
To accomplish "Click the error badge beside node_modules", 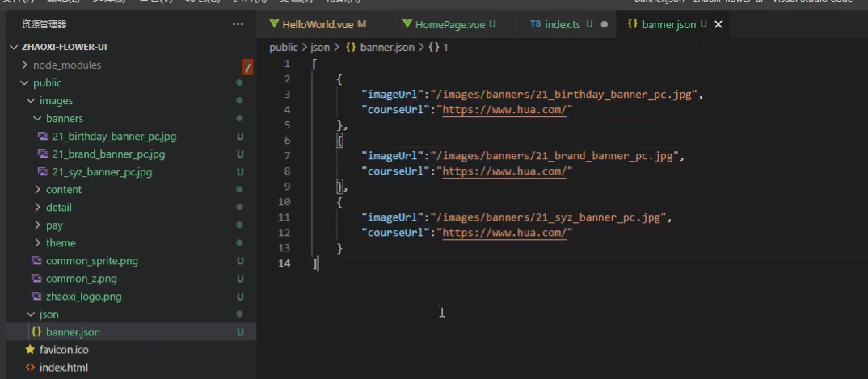I will tap(248, 68).
